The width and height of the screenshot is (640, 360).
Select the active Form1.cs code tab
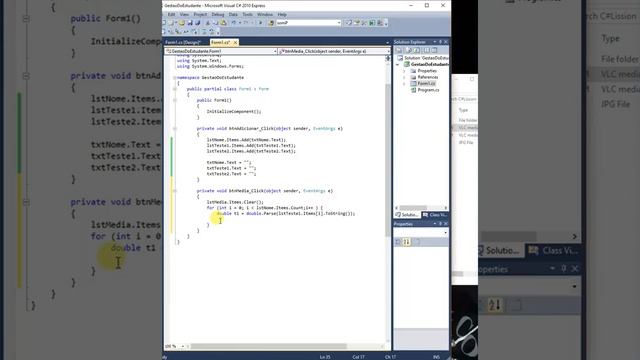pyautogui.click(x=220, y=42)
